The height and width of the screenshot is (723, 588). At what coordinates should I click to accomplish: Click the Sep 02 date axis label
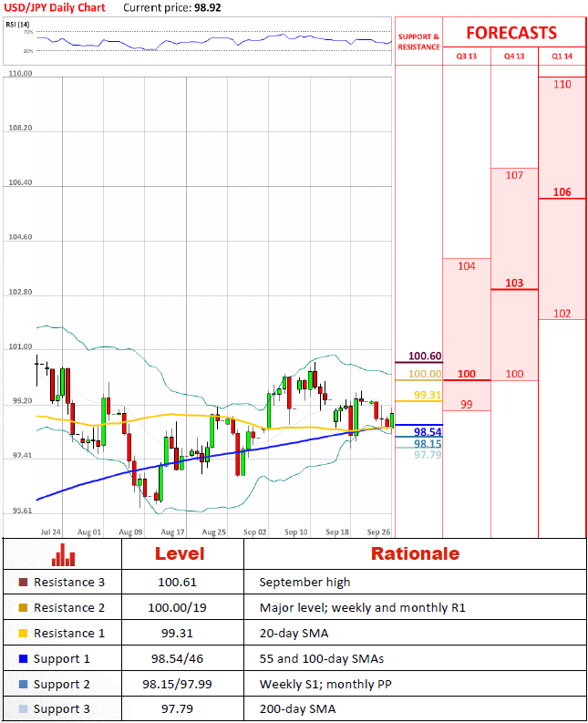(255, 532)
